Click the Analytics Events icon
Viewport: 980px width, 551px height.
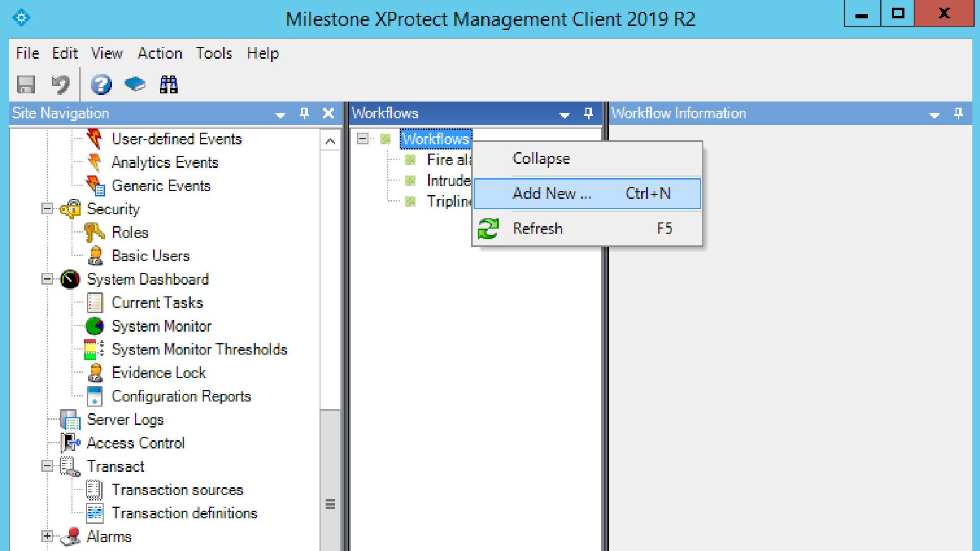94,162
